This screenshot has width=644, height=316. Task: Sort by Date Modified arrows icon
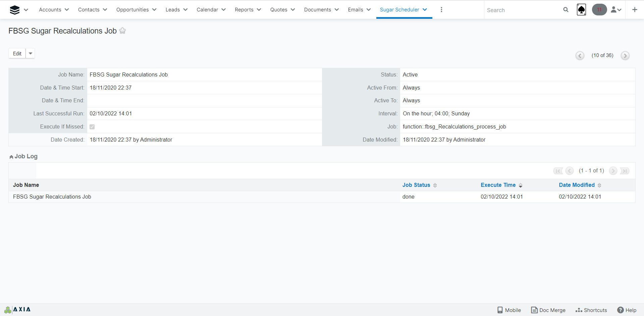[599, 185]
